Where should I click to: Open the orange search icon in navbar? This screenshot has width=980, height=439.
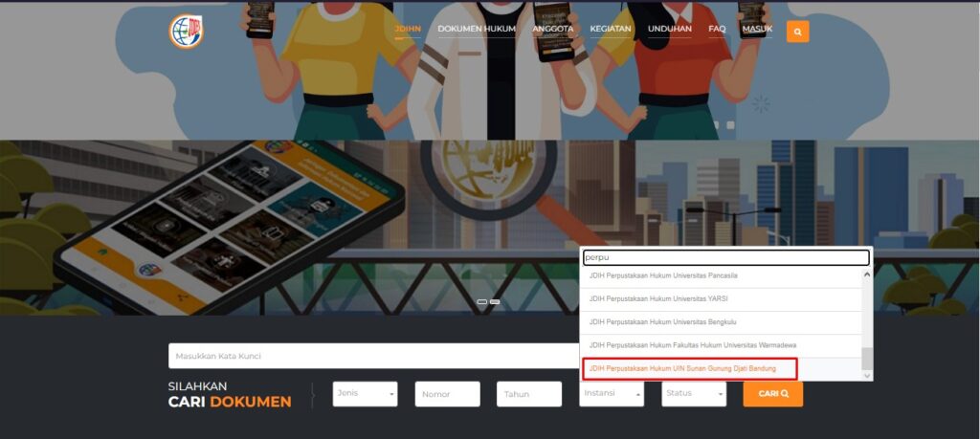point(797,32)
